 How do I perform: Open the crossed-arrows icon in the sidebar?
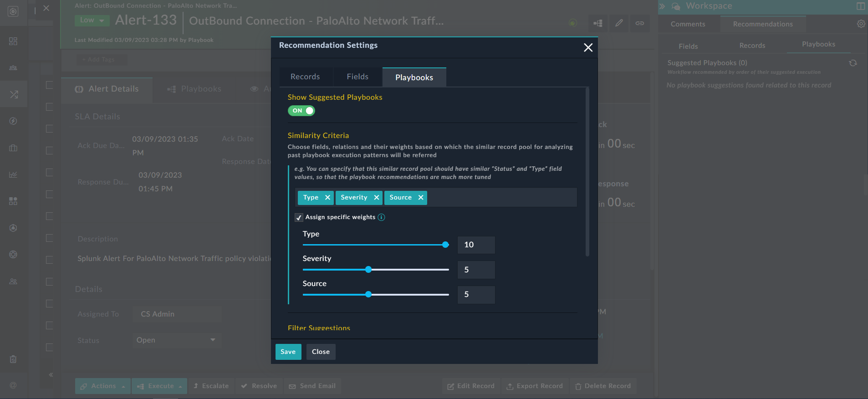click(x=14, y=94)
